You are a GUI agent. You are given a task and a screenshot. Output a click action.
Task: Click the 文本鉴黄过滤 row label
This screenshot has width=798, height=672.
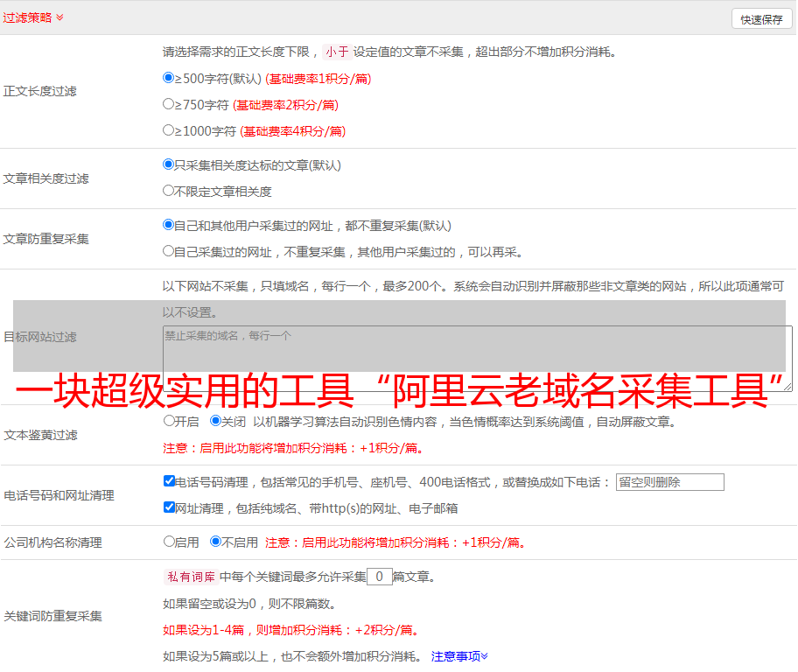(41, 435)
